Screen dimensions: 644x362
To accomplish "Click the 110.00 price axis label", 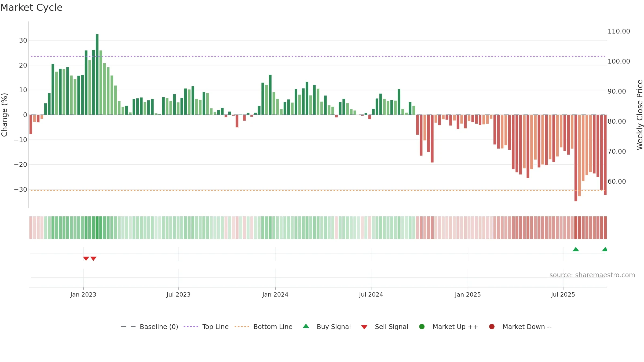I will pos(619,31).
